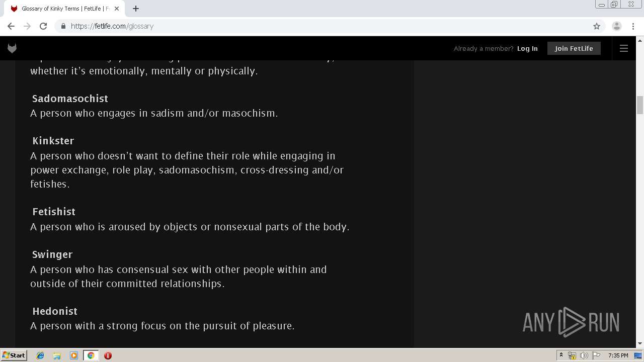Click Chrome icon in taskbar
Screen dimensions: 644x362
click(91, 355)
